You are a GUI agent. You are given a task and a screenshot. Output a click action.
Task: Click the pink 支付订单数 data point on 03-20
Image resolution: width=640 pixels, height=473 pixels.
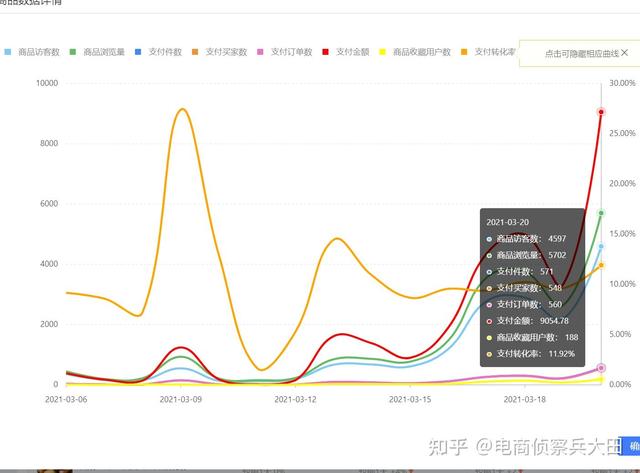click(x=601, y=368)
